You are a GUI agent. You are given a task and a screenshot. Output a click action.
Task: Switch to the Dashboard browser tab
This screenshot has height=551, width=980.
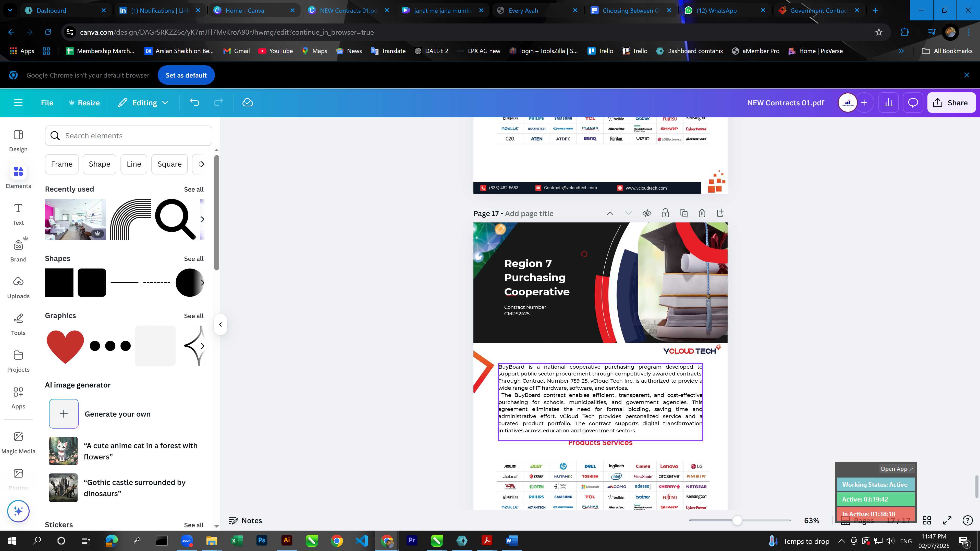65,10
